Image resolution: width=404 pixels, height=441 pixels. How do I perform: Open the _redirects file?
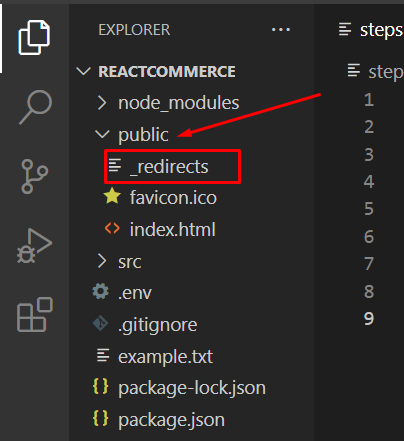tap(169, 166)
